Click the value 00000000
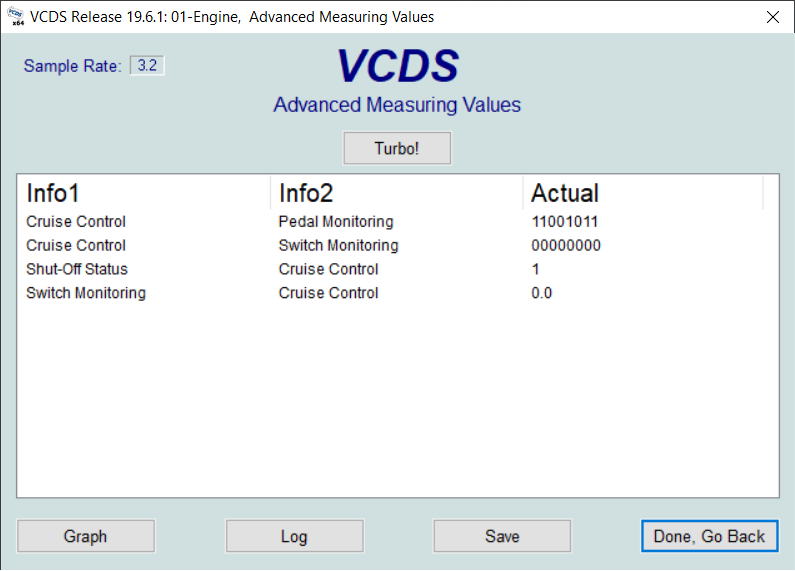The width and height of the screenshot is (795, 571). 566,245
